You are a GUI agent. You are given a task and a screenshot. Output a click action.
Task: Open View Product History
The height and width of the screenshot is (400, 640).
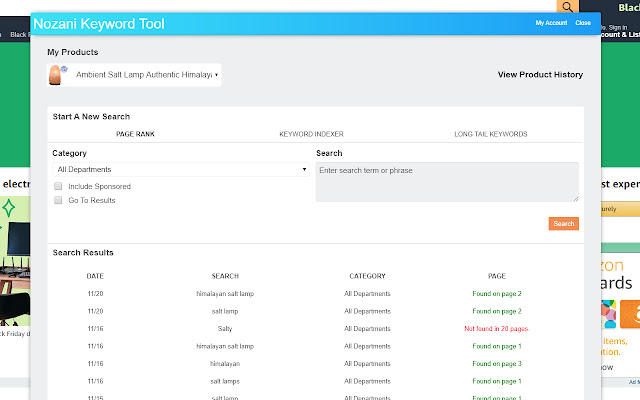pyautogui.click(x=540, y=75)
